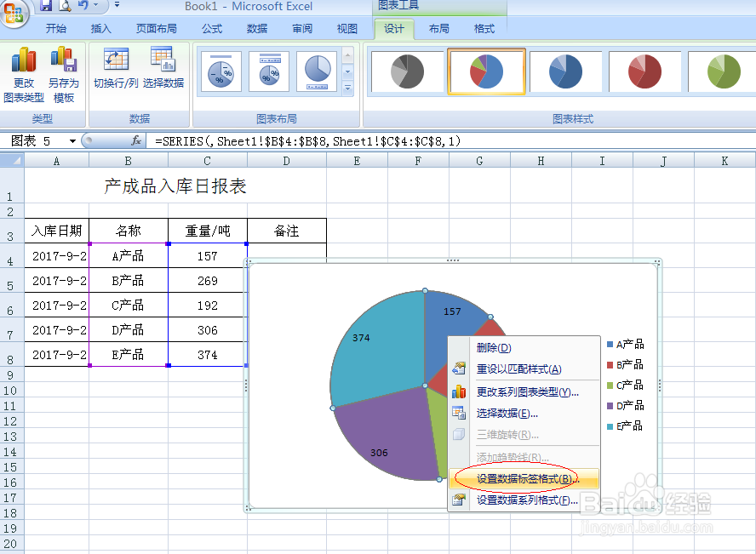
Task: Select row 10 header
Action: (x=10, y=391)
